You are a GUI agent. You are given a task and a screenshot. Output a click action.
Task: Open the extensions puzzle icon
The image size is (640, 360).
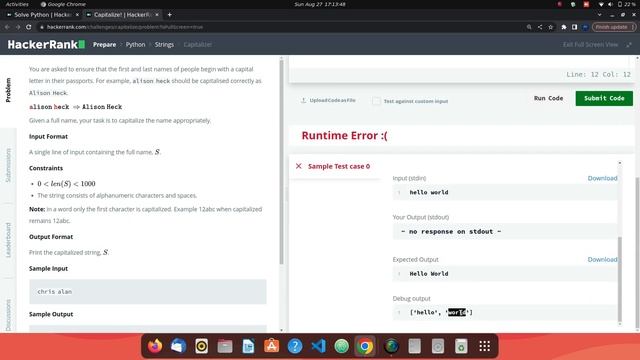(x=564, y=27)
